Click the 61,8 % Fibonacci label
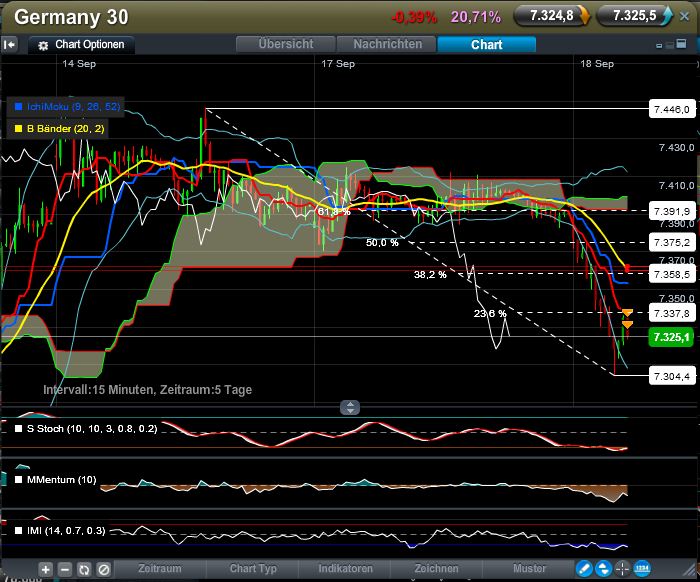The height and width of the screenshot is (582, 700). pyautogui.click(x=334, y=211)
